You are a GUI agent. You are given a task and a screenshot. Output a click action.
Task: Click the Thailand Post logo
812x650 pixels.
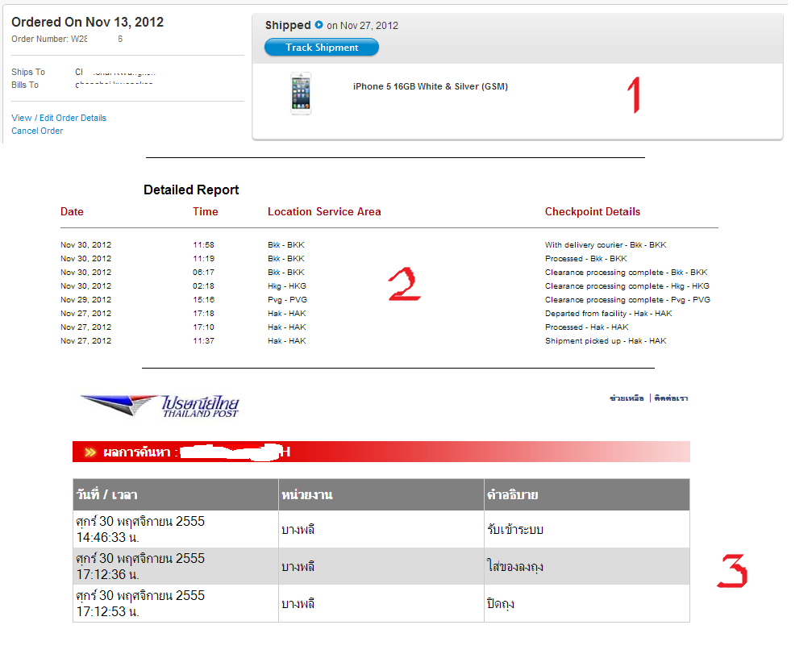(x=160, y=406)
